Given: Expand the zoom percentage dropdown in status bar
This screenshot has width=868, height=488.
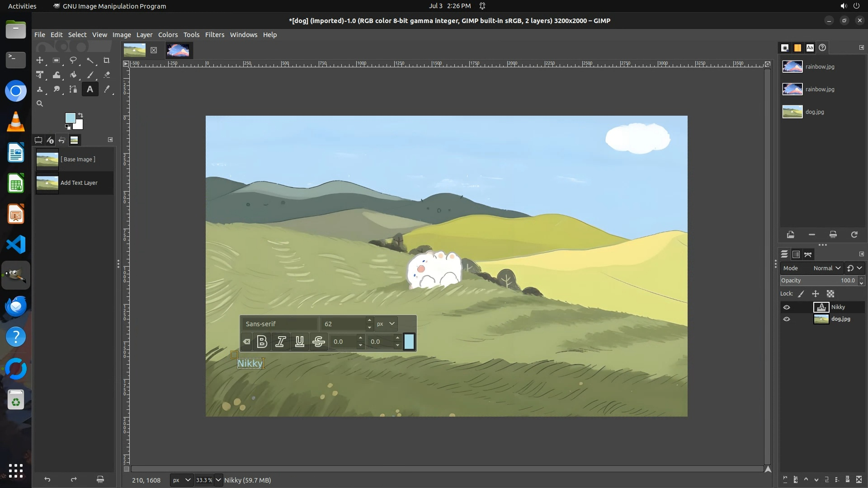Looking at the screenshot, I should (x=218, y=480).
